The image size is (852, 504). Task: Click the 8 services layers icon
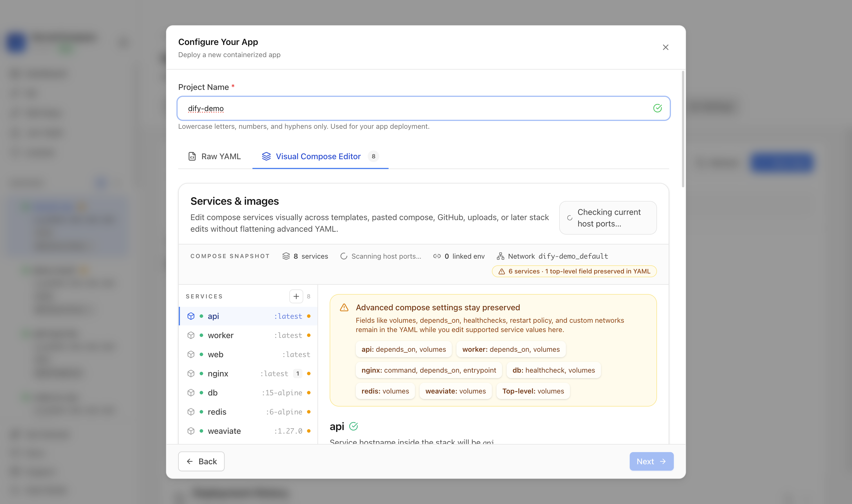[x=286, y=256]
